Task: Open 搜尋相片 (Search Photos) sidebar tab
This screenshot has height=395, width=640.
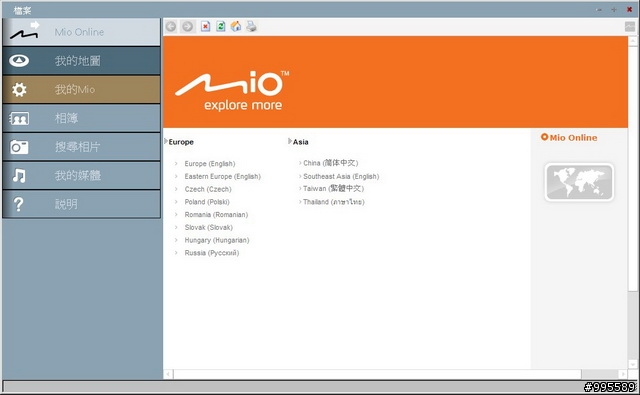Action: tap(82, 147)
